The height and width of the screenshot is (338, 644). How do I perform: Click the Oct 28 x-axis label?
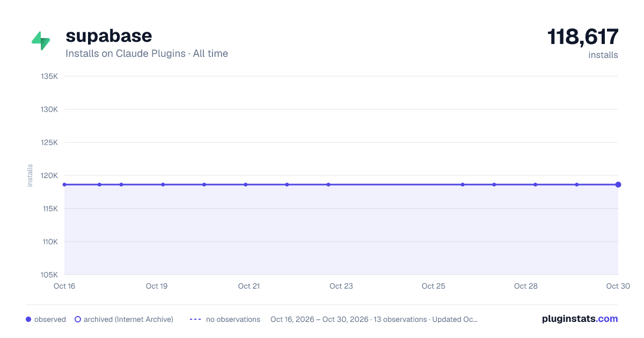tap(526, 286)
